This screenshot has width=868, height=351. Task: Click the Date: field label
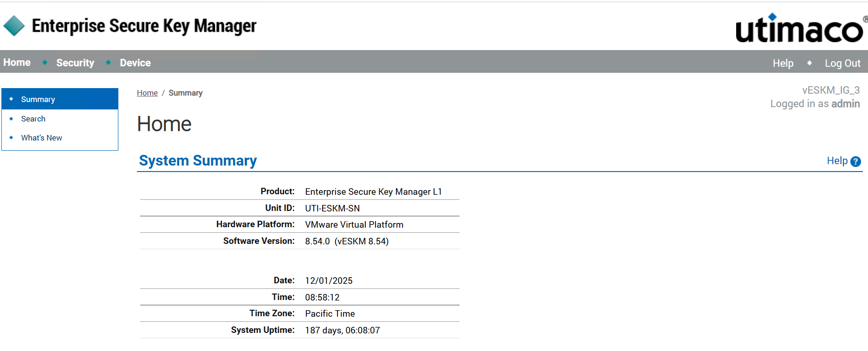(284, 280)
